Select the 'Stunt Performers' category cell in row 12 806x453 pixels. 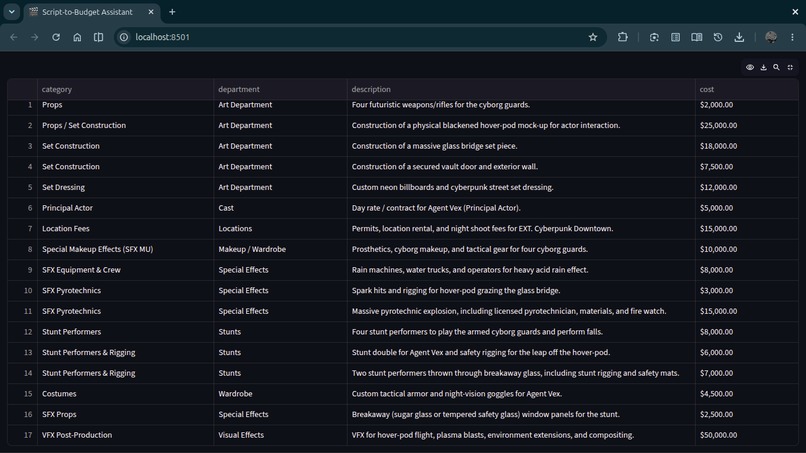click(x=125, y=332)
